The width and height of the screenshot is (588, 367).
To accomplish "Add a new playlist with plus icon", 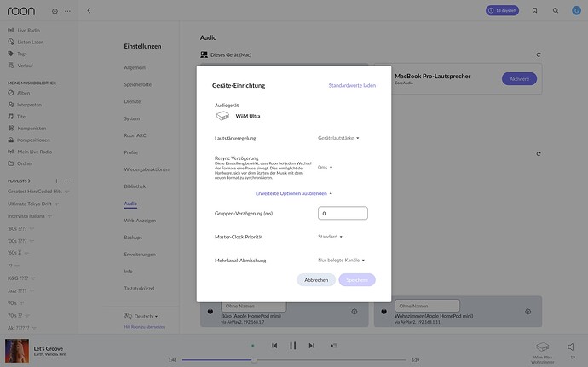I will (x=56, y=181).
